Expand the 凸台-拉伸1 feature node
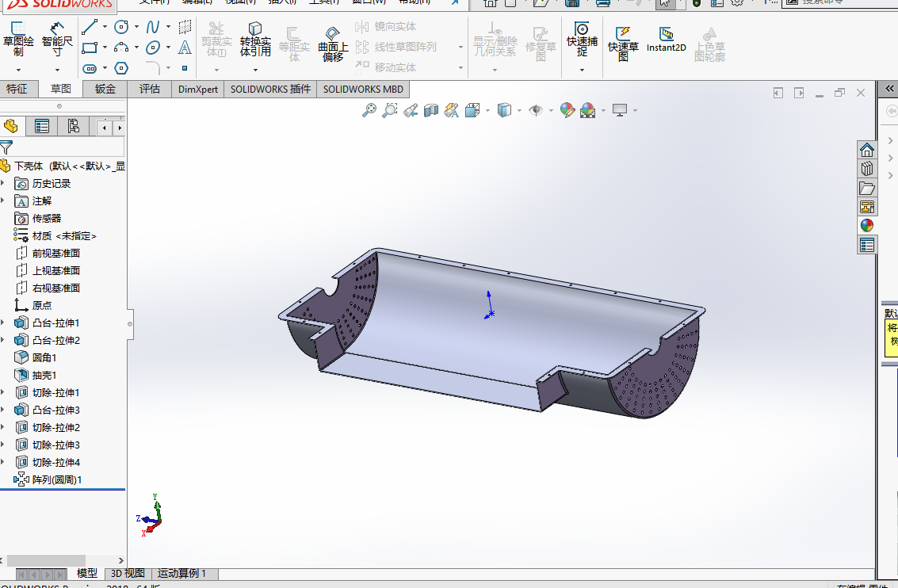 3,323
